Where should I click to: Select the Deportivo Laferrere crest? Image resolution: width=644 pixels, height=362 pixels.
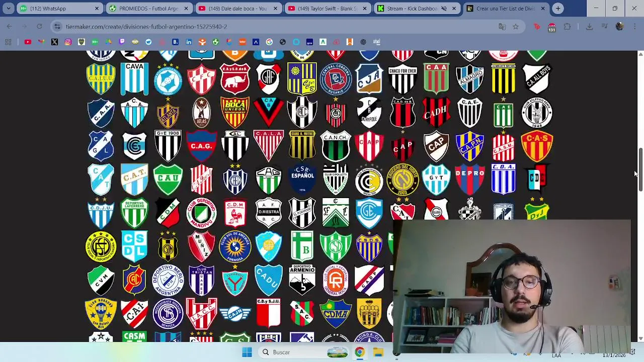(x=134, y=213)
